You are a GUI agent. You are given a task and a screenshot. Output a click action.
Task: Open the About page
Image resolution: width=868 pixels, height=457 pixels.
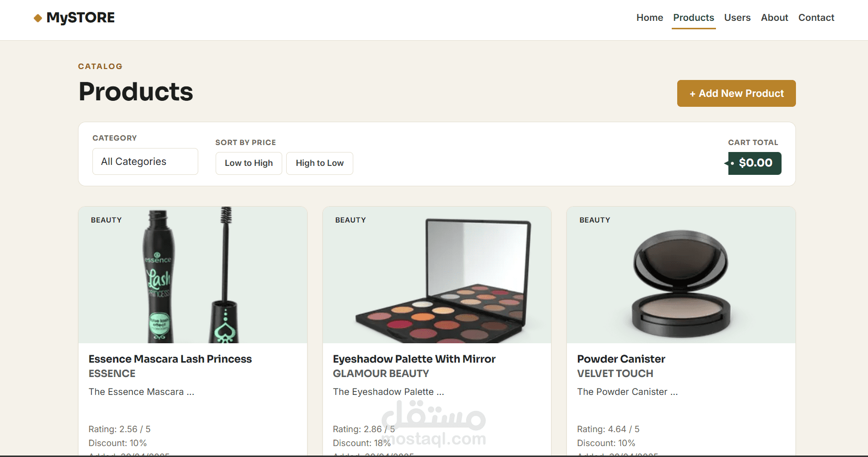point(775,18)
